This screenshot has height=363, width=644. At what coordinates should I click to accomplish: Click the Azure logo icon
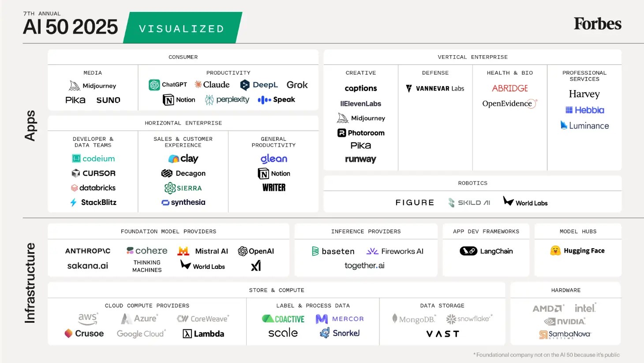(x=127, y=319)
